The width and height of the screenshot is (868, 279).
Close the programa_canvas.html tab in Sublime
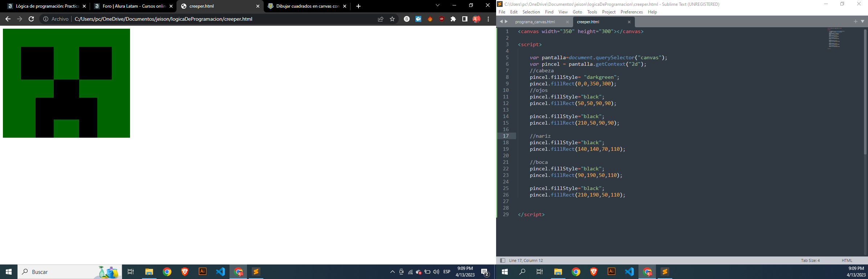(x=567, y=22)
